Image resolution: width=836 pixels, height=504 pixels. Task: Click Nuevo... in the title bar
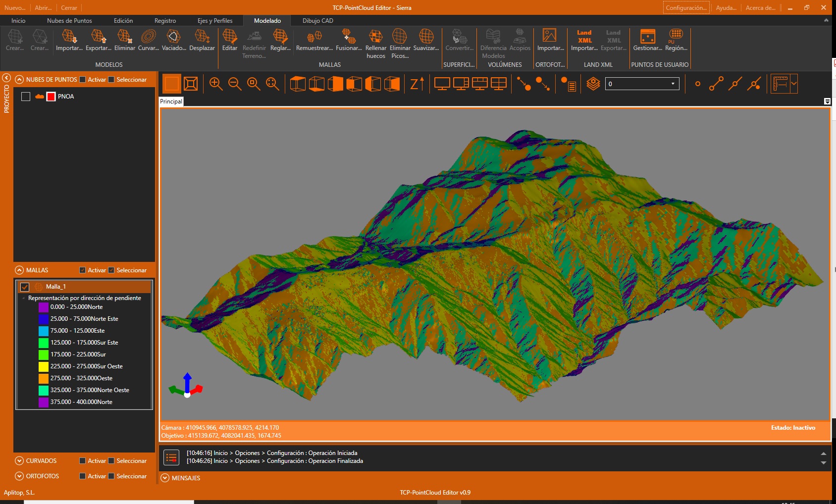(x=15, y=8)
